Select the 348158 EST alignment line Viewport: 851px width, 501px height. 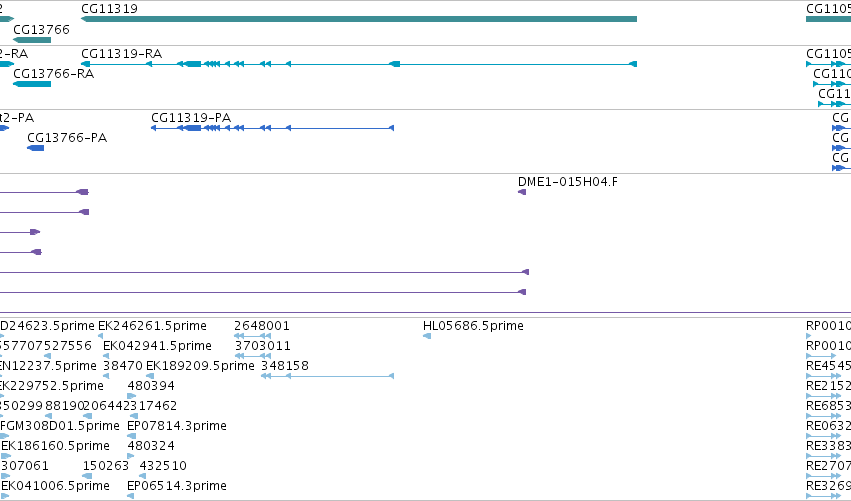point(327,376)
